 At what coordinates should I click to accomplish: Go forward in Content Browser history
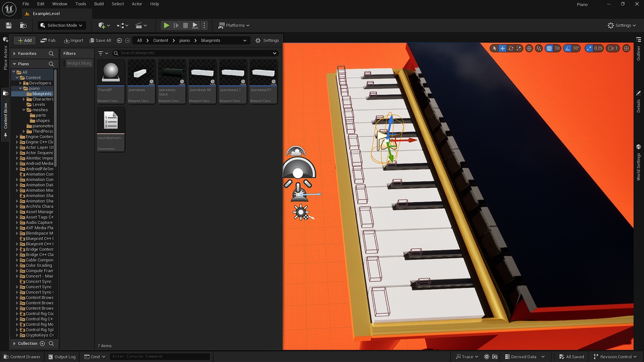coord(127,40)
